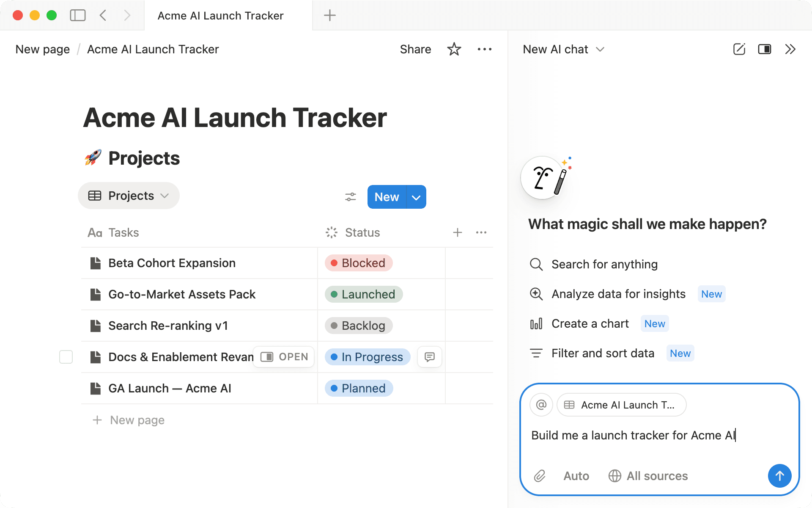Open comment icon on Docs row
The image size is (812, 508).
pyautogui.click(x=429, y=357)
